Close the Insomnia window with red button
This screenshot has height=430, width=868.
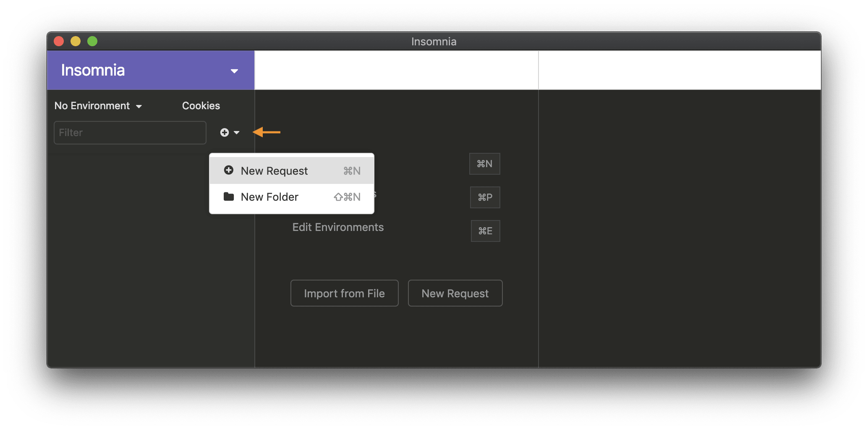[x=59, y=41]
